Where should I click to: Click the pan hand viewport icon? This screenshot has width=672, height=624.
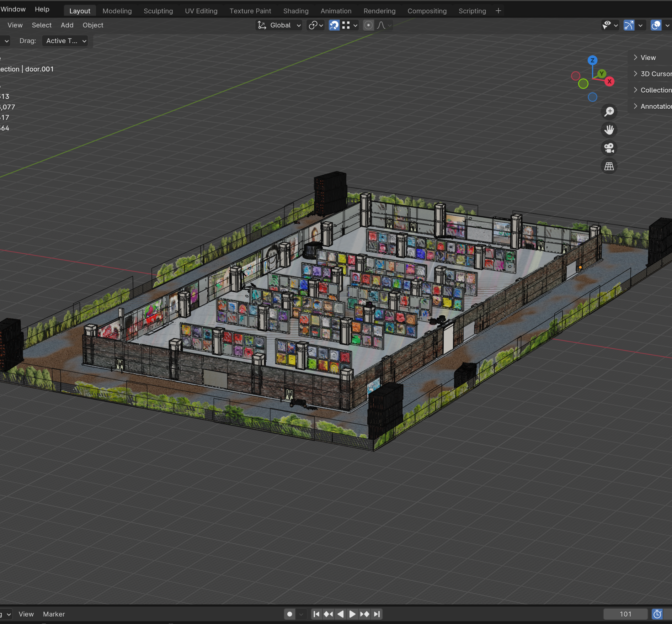[x=609, y=130]
